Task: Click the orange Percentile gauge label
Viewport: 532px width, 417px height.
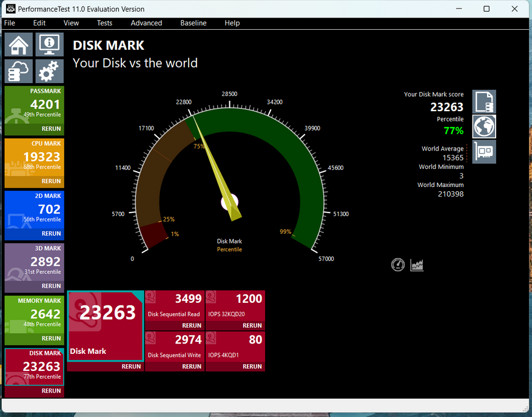Action: coord(229,249)
